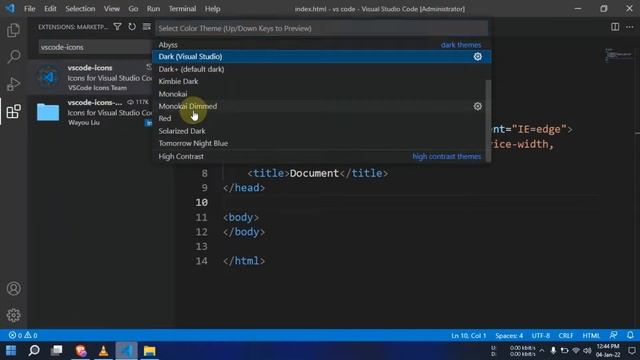
Task: Click the vscode-icons extension search field
Action: point(95,47)
